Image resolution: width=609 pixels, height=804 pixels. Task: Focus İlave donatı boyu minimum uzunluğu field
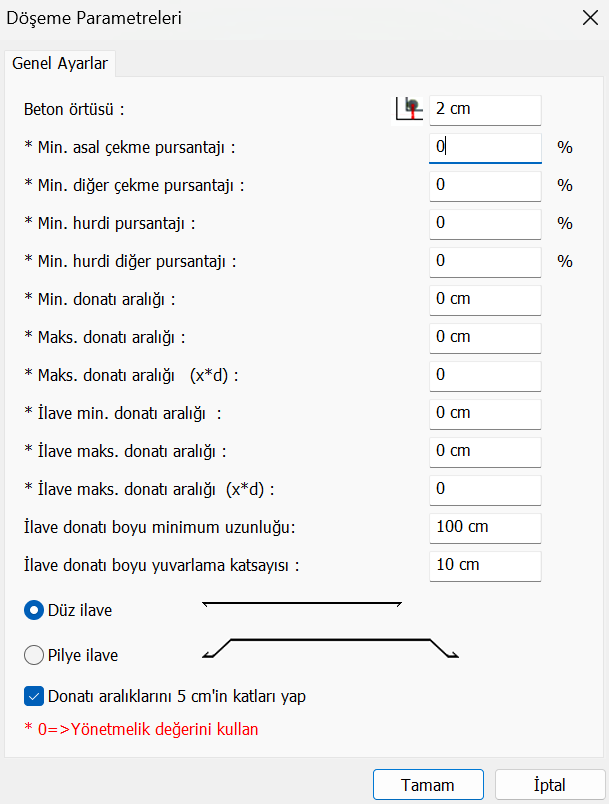pos(485,527)
